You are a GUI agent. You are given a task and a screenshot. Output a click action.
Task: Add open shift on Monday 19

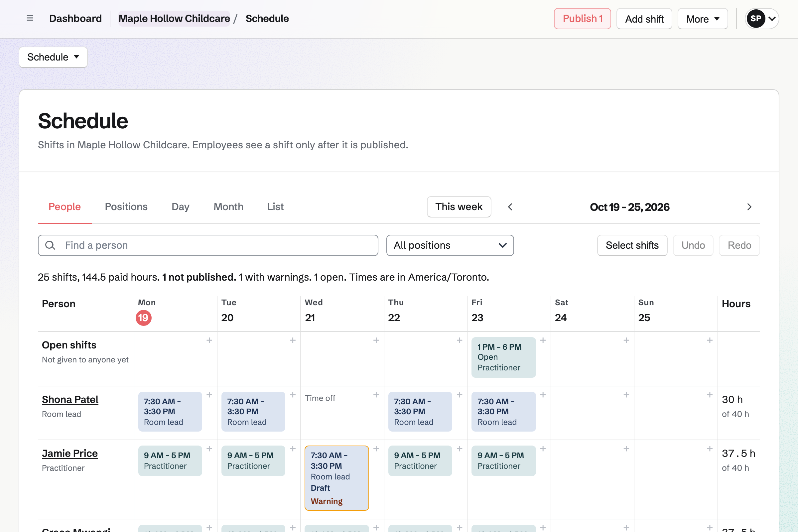click(x=209, y=340)
